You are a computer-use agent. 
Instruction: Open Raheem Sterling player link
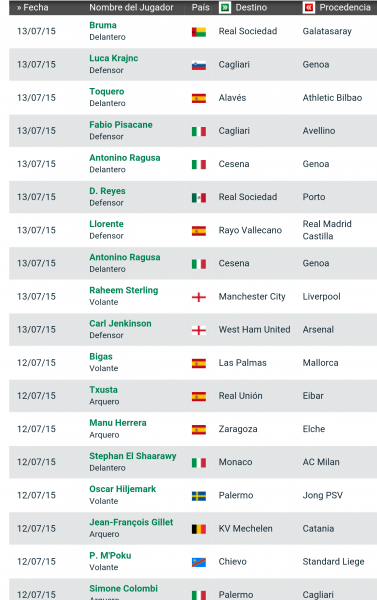coord(124,290)
